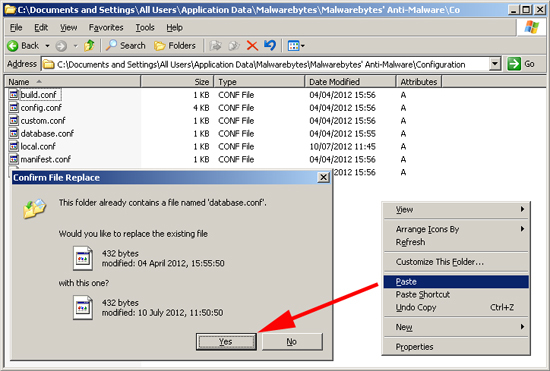The width and height of the screenshot is (550, 371).
Task: Click the database.conf file name
Action: (x=47, y=134)
